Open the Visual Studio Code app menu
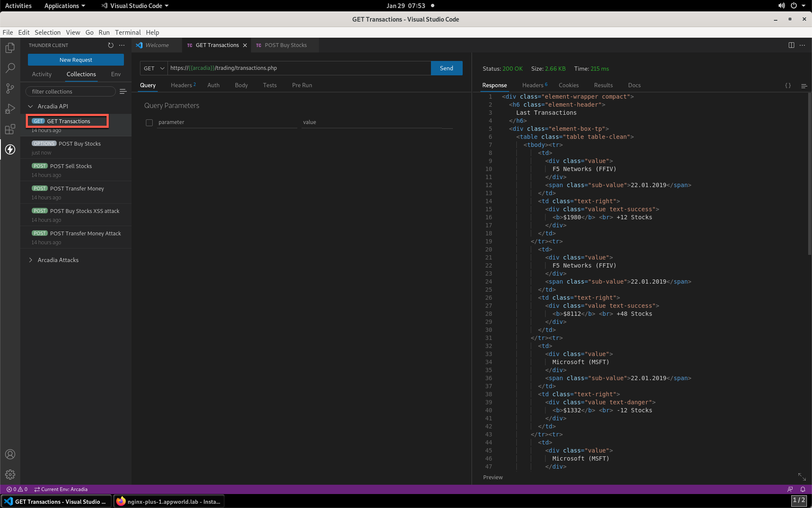812x508 pixels. [135, 6]
